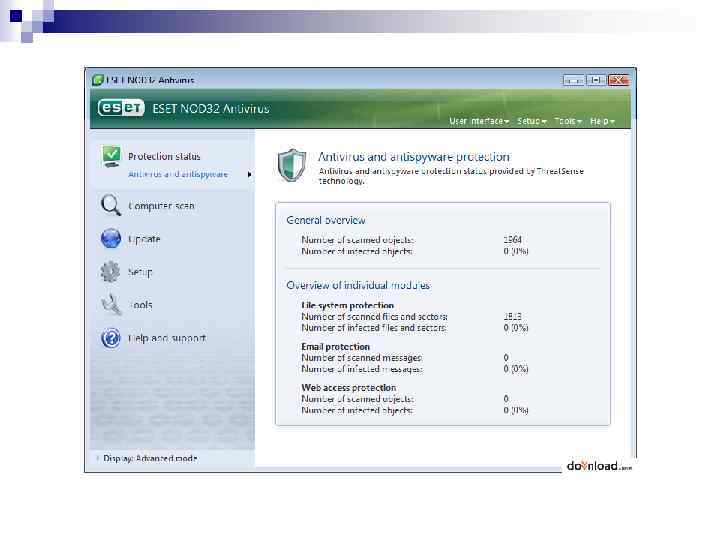Click Display: Advanced mode link
The image size is (720, 540).
(150, 458)
